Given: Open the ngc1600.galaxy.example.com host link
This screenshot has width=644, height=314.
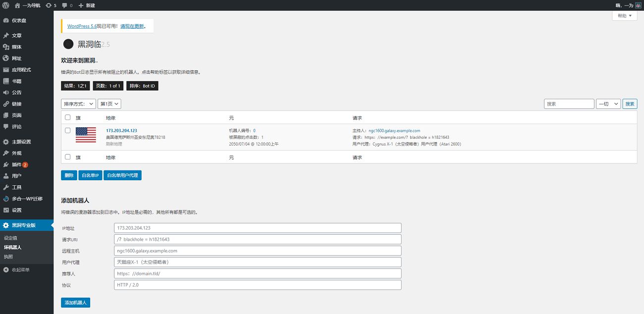Looking at the screenshot, I should [x=394, y=131].
